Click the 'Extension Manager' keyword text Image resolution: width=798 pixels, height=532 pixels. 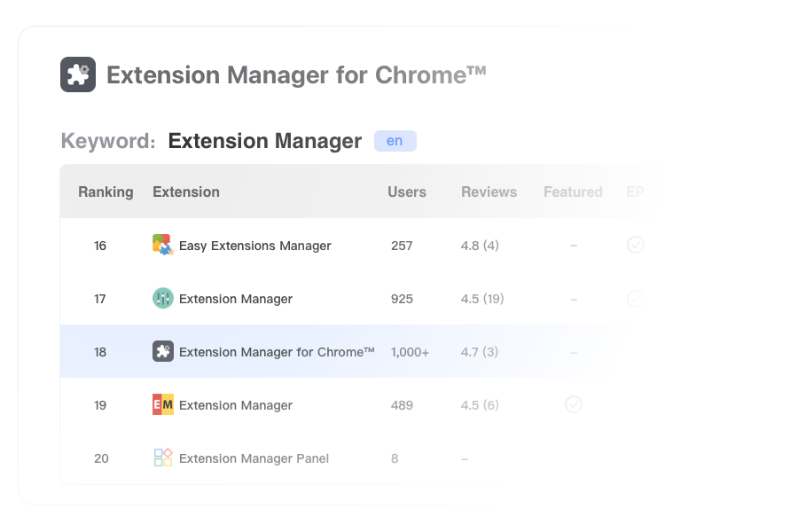pos(264,141)
